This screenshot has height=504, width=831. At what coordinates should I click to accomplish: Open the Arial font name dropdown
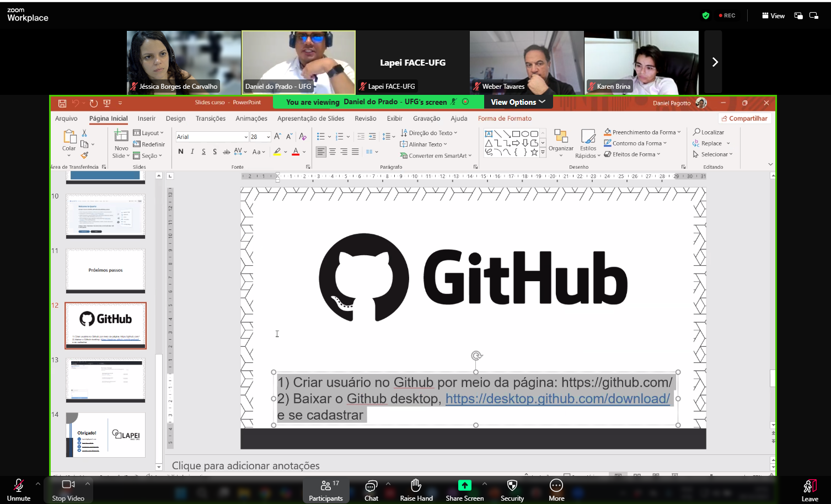pos(246,137)
